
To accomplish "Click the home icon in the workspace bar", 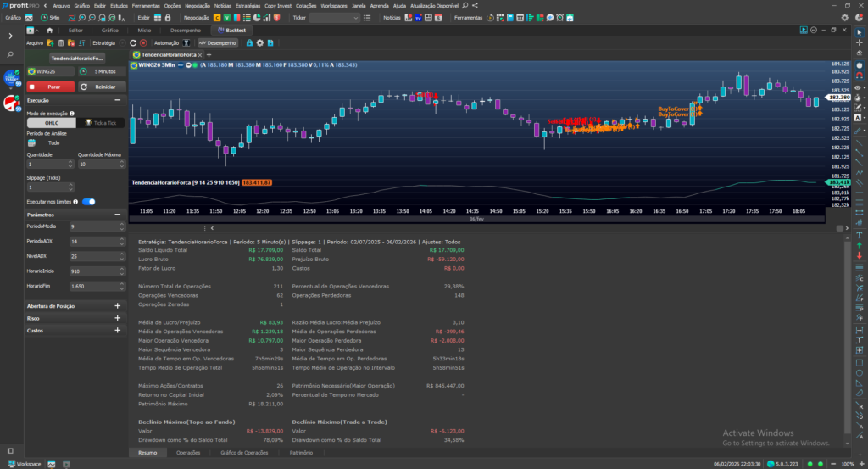I will click(x=49, y=31).
